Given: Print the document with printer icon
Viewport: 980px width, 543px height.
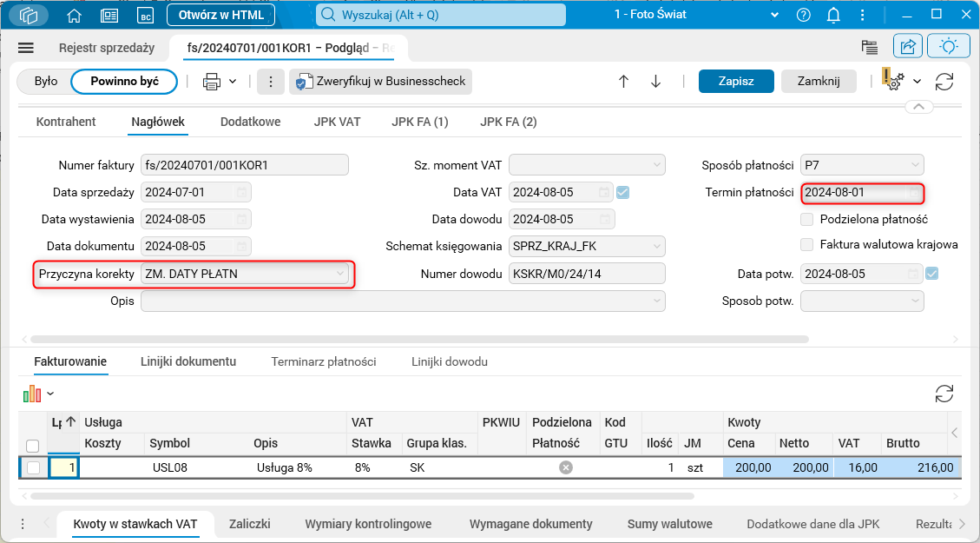Looking at the screenshot, I should pos(212,82).
